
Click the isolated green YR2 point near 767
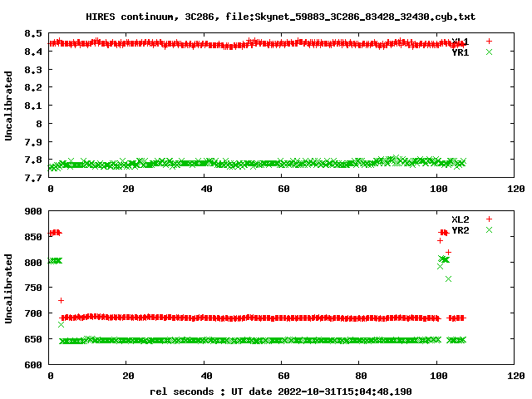pyautogui.click(x=449, y=279)
